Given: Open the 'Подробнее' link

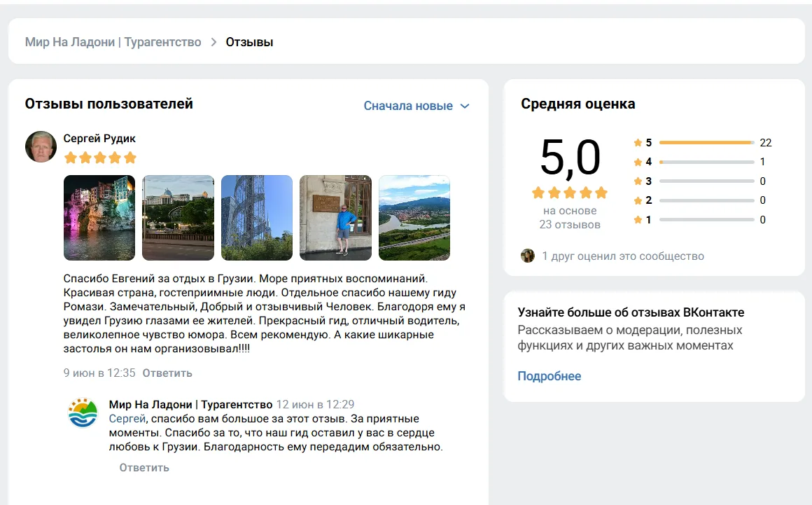Looking at the screenshot, I should (549, 376).
